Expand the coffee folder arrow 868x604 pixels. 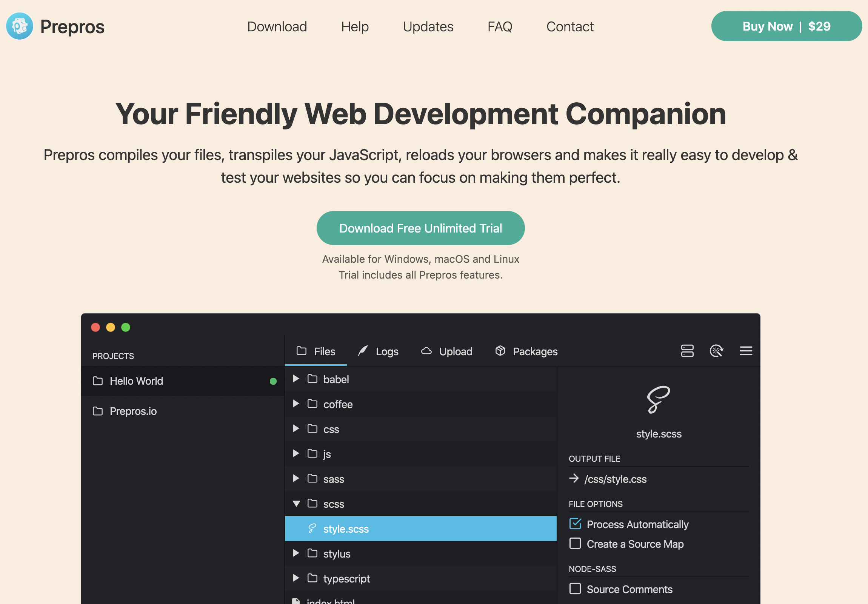296,404
